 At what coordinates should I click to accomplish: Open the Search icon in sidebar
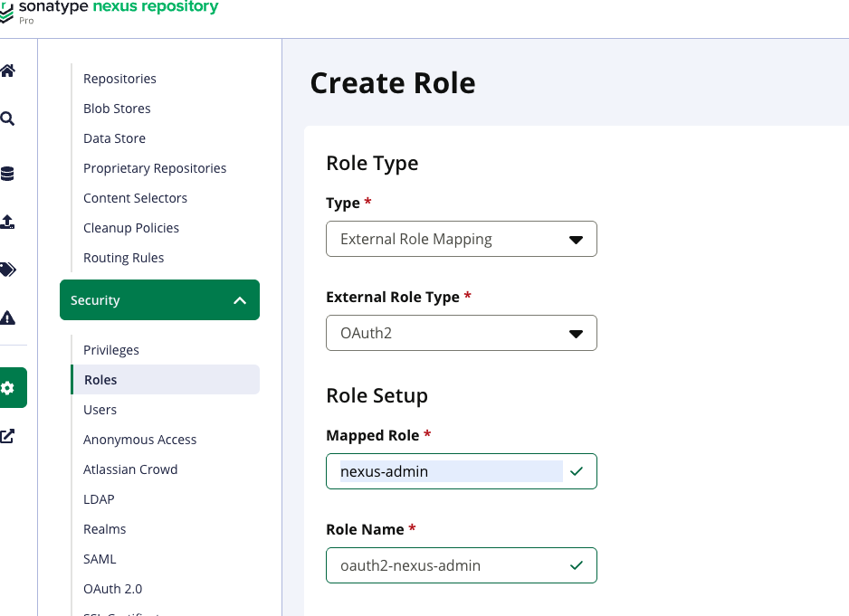point(7,118)
